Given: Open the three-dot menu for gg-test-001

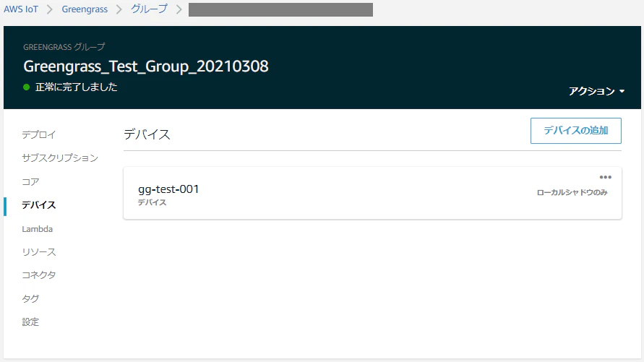Looking at the screenshot, I should [606, 177].
